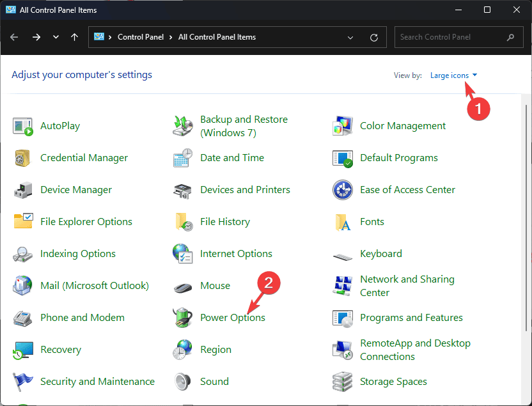Click the vertical scrollbar of the items list

pyautogui.click(x=526, y=218)
